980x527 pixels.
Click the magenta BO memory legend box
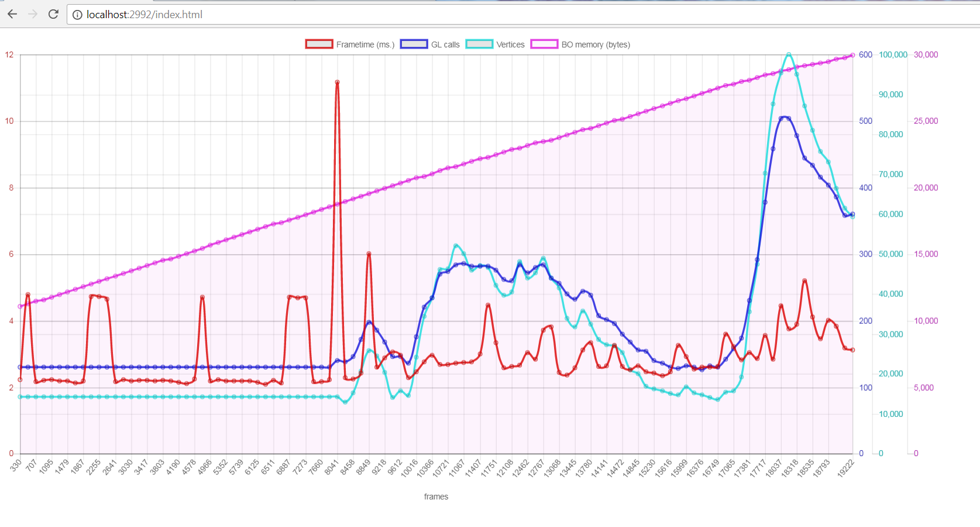[x=544, y=45]
